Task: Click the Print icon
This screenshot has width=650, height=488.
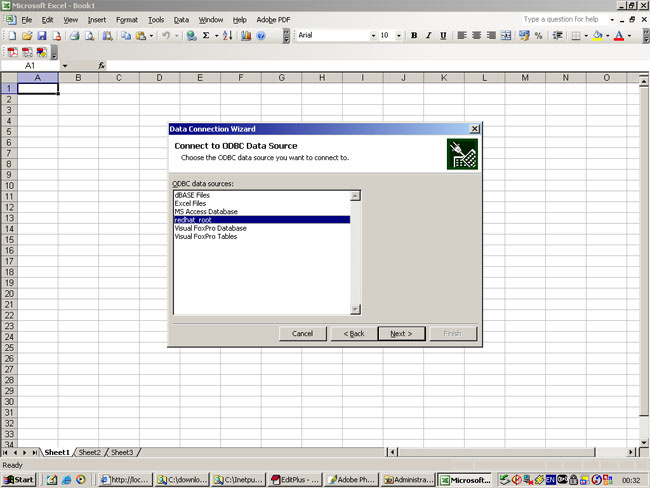Action: (x=75, y=36)
